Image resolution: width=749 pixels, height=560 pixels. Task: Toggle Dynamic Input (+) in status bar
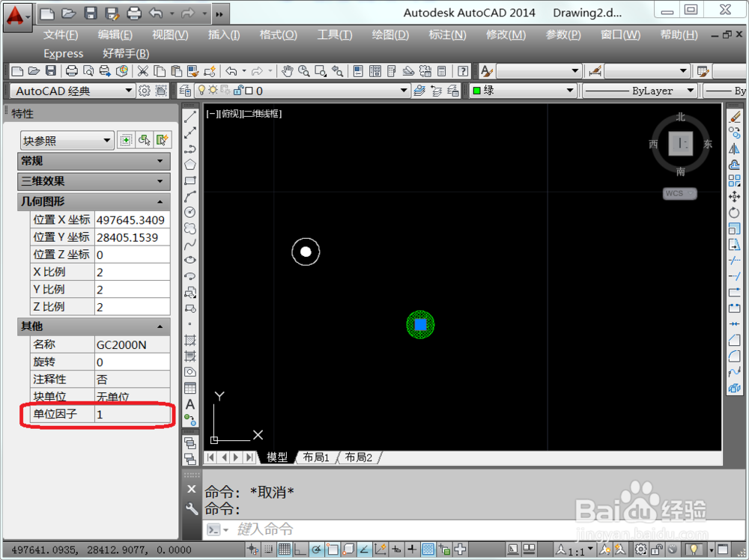396,550
